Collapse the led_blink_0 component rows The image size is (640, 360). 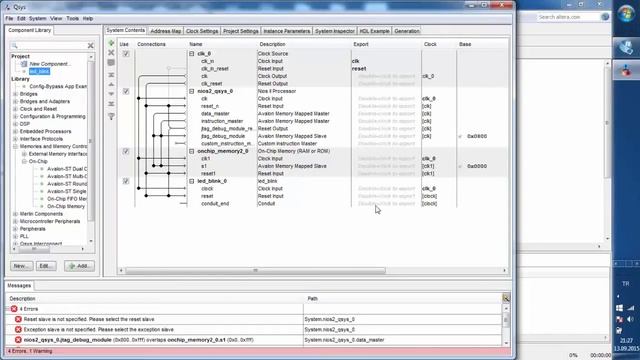click(x=191, y=181)
